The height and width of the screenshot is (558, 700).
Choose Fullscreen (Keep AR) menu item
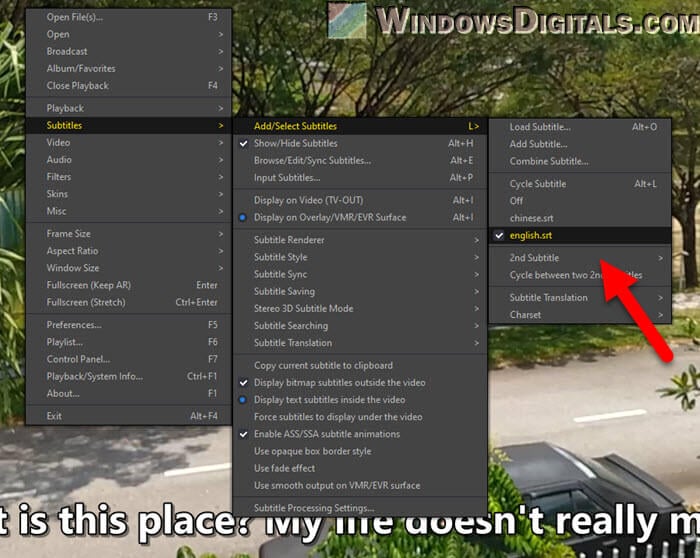(129, 285)
